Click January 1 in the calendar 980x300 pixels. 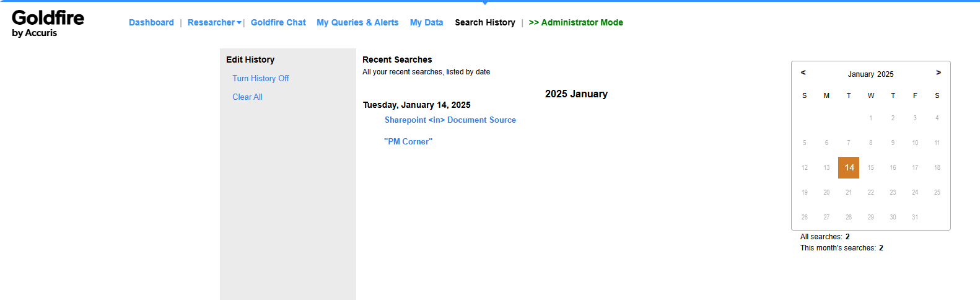tap(871, 118)
